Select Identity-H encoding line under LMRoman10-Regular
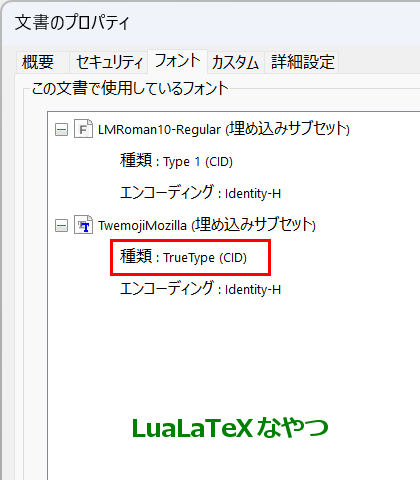 pos(200,193)
